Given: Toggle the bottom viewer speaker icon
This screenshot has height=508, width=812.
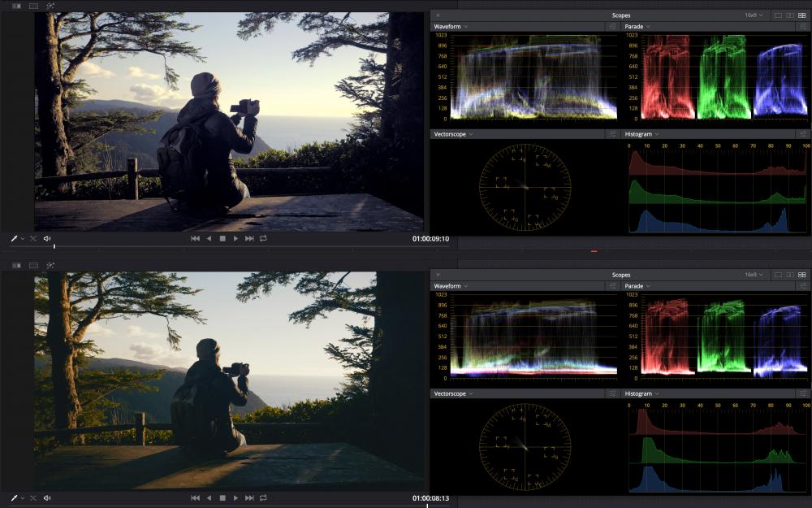Looking at the screenshot, I should point(47,497).
